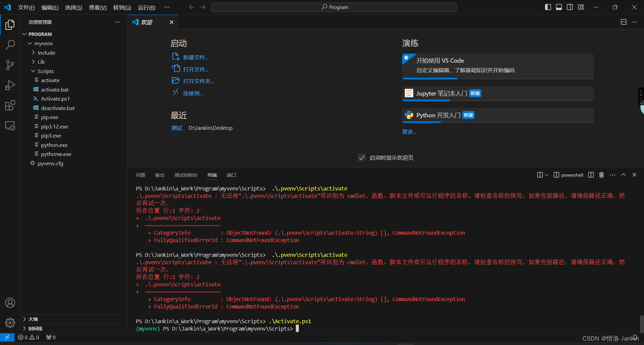
Task: Split the terminal
Action: 591,175
